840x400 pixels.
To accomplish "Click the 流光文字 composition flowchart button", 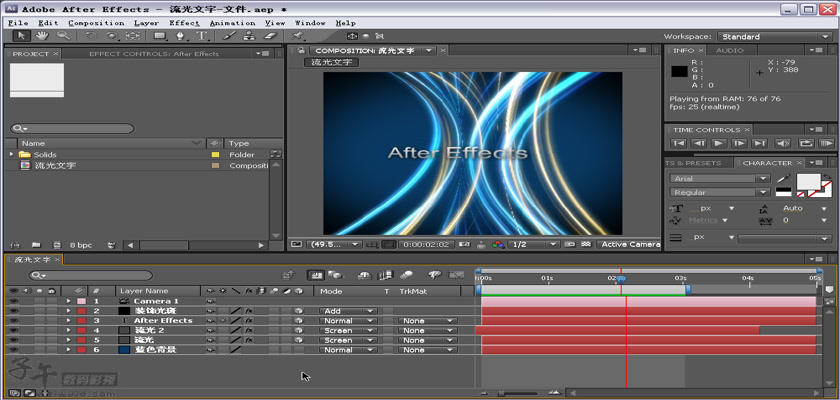I will click(x=331, y=62).
